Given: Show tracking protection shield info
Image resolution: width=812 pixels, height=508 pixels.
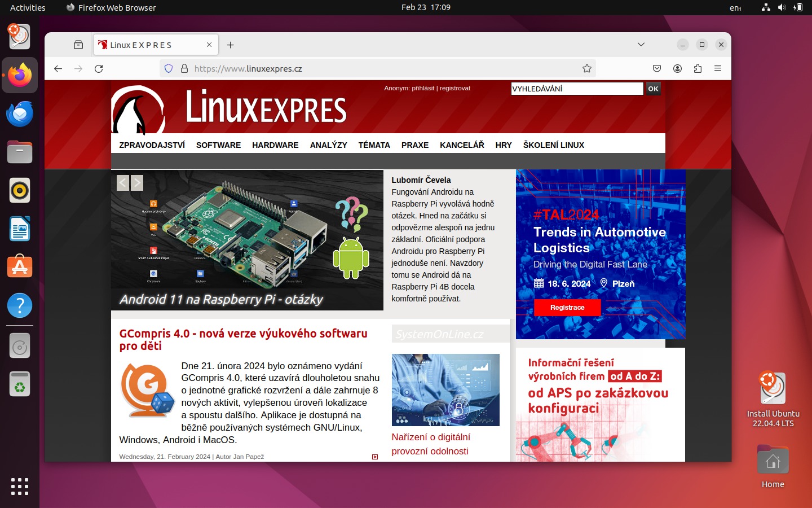Looking at the screenshot, I should pos(169,68).
